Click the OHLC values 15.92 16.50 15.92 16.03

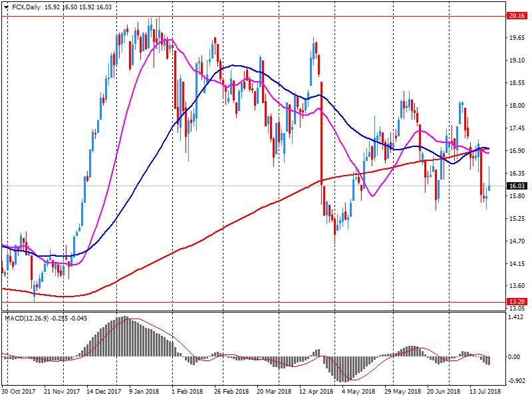click(x=78, y=7)
